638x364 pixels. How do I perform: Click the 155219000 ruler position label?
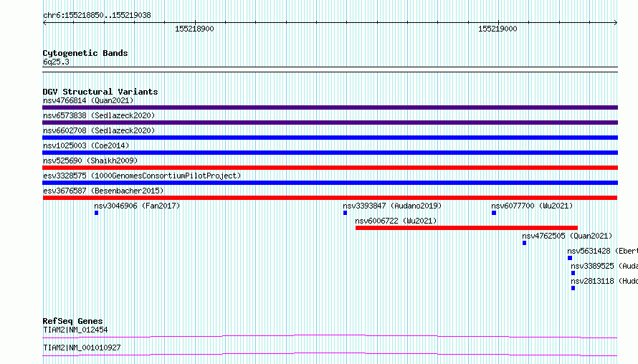point(497,29)
